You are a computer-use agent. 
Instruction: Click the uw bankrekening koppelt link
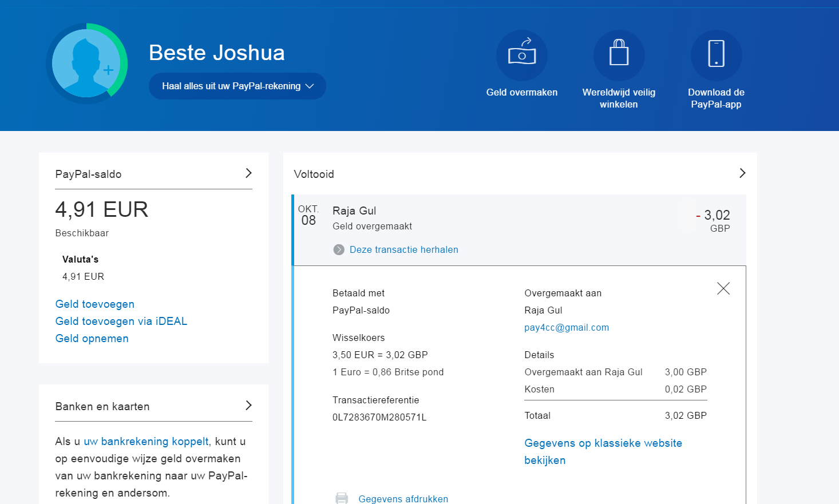point(147,442)
